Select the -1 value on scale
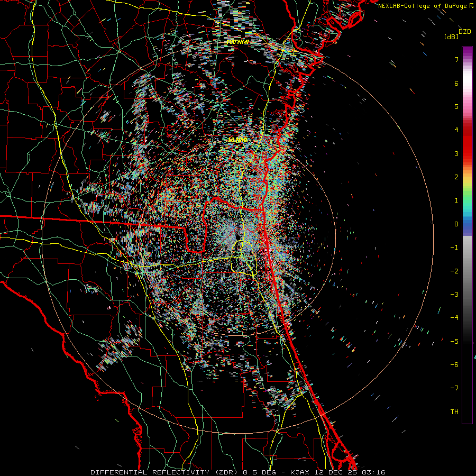This screenshot has width=476, height=476. tap(454, 248)
